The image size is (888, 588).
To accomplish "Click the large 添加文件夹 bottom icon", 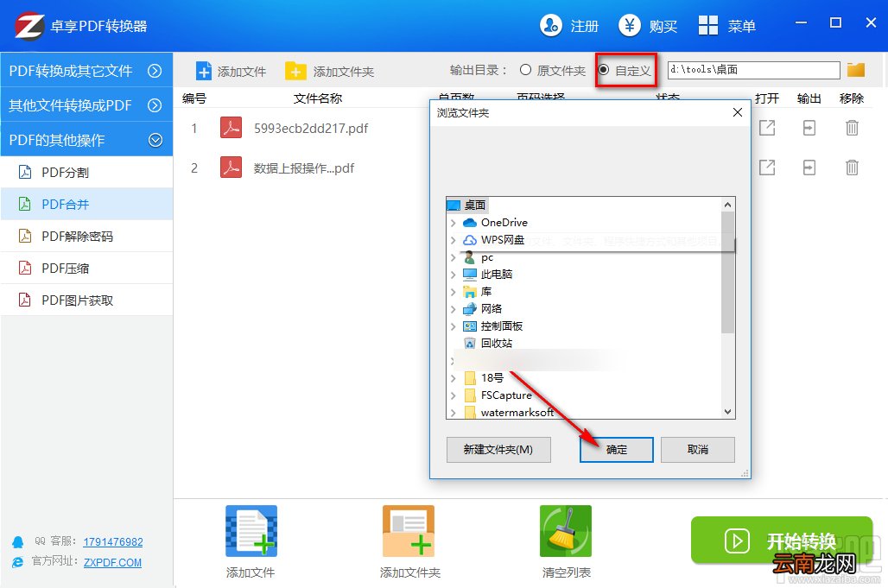I will (409, 531).
